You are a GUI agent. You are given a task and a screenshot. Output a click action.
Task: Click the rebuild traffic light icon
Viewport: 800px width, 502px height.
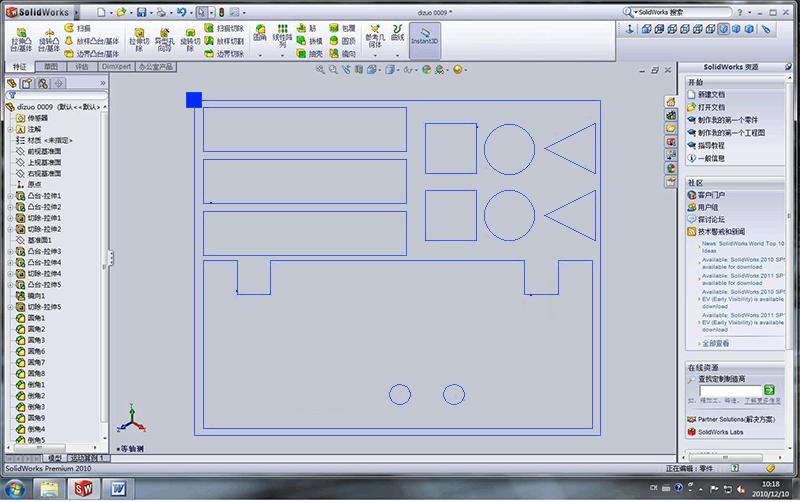tap(221, 12)
